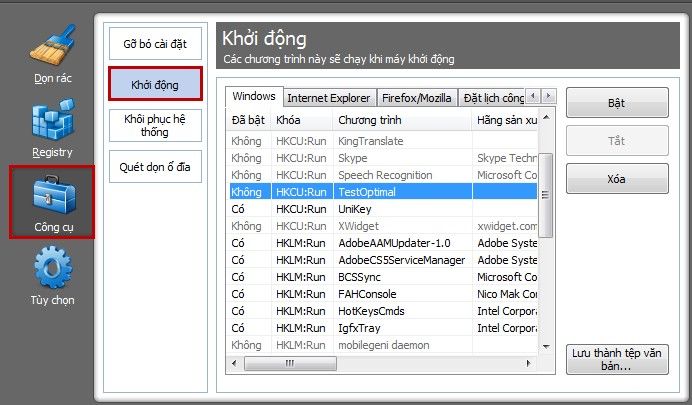Image resolution: width=692 pixels, height=405 pixels.
Task: Click the tab strip left scroll arrow
Action: pyautogui.click(x=534, y=96)
